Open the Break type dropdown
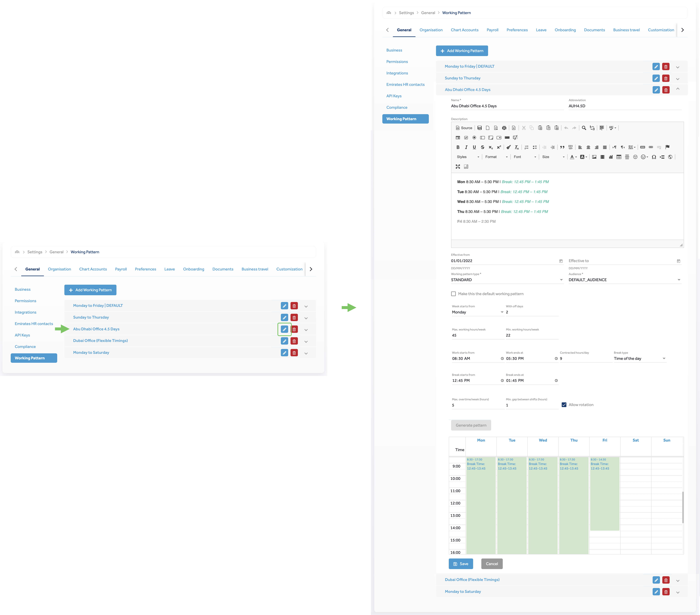The height and width of the screenshot is (615, 700). [x=639, y=358]
